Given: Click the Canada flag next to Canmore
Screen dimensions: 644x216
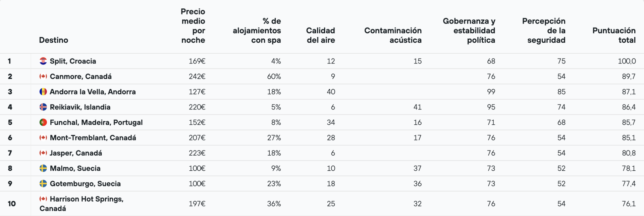Looking at the screenshot, I should click(x=43, y=77).
